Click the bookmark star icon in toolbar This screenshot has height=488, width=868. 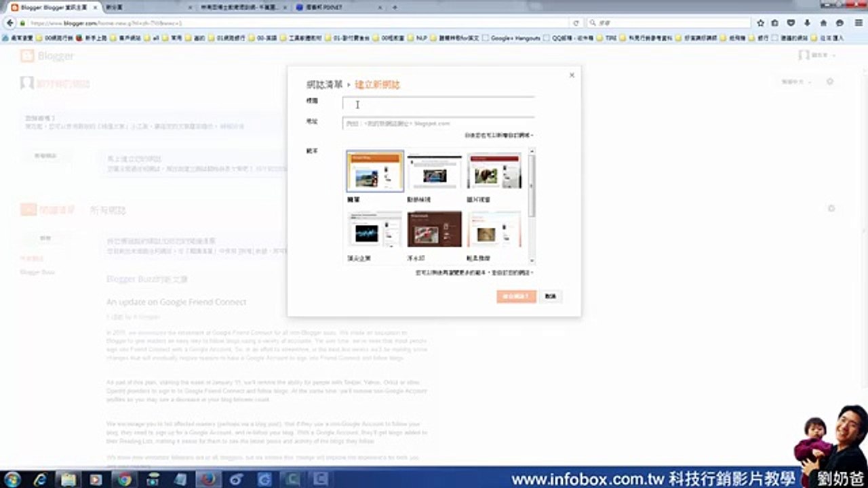[761, 22]
